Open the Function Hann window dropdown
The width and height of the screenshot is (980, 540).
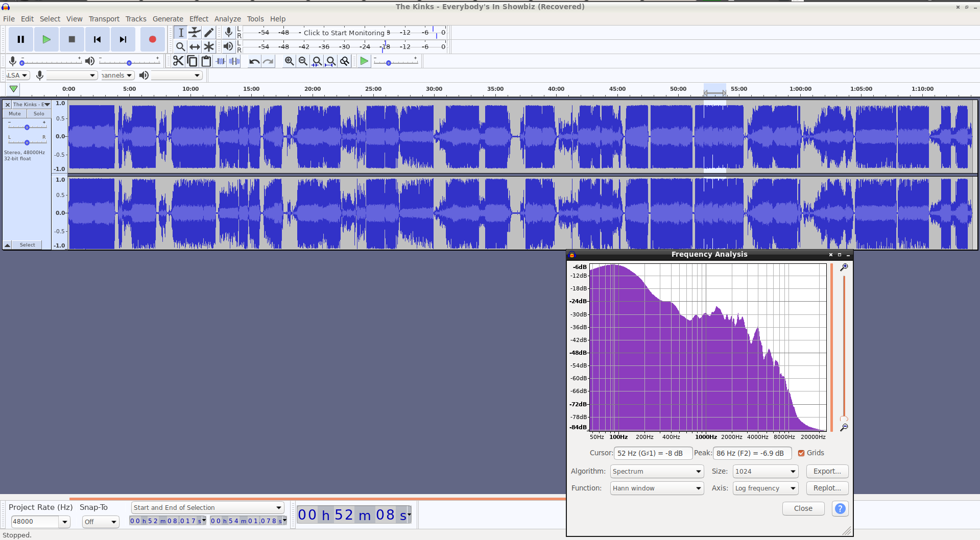(x=657, y=488)
